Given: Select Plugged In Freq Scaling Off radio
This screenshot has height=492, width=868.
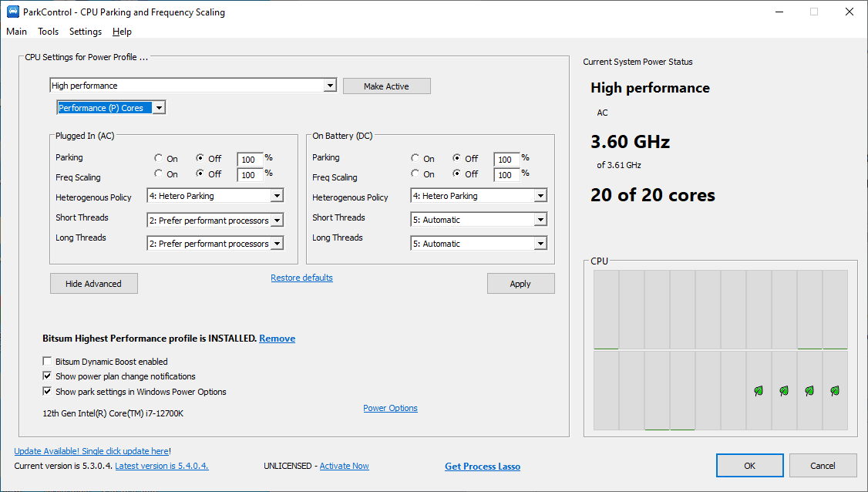Looking at the screenshot, I should [x=200, y=174].
